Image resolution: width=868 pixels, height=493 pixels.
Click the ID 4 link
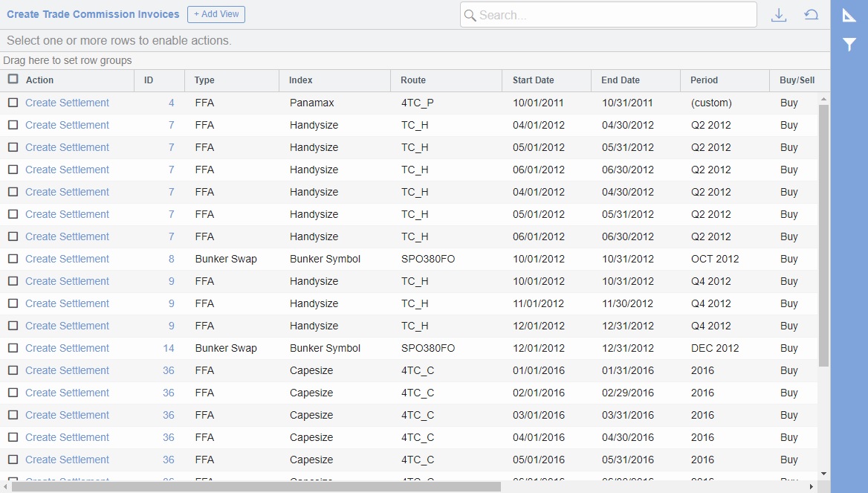point(170,103)
